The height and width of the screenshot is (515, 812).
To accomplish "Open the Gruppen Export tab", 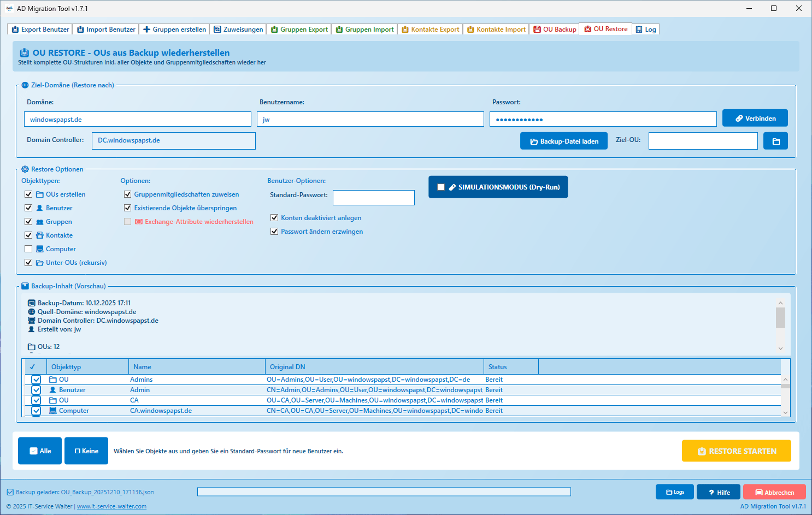I will (299, 29).
